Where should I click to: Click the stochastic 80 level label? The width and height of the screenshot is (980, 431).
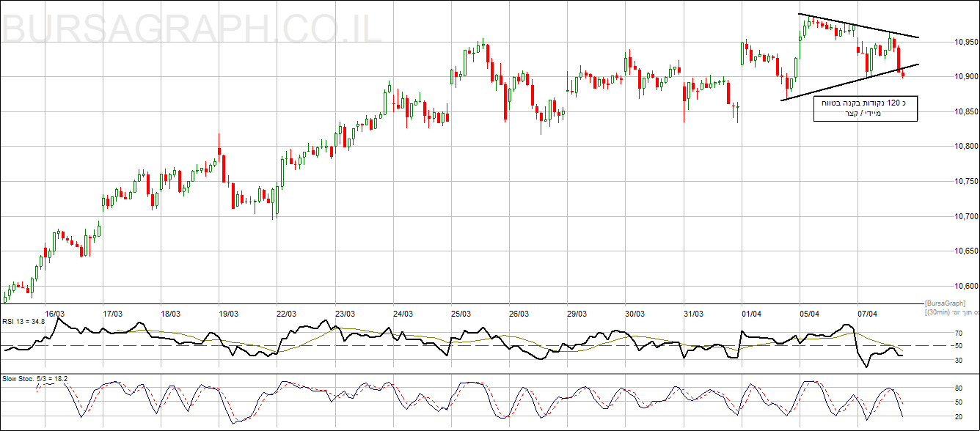[x=957, y=388]
